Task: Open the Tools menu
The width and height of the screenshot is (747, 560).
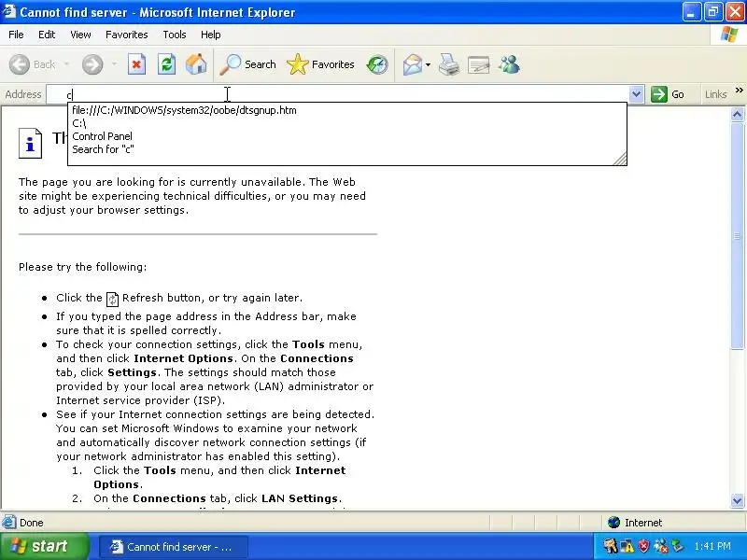Action: coord(175,35)
